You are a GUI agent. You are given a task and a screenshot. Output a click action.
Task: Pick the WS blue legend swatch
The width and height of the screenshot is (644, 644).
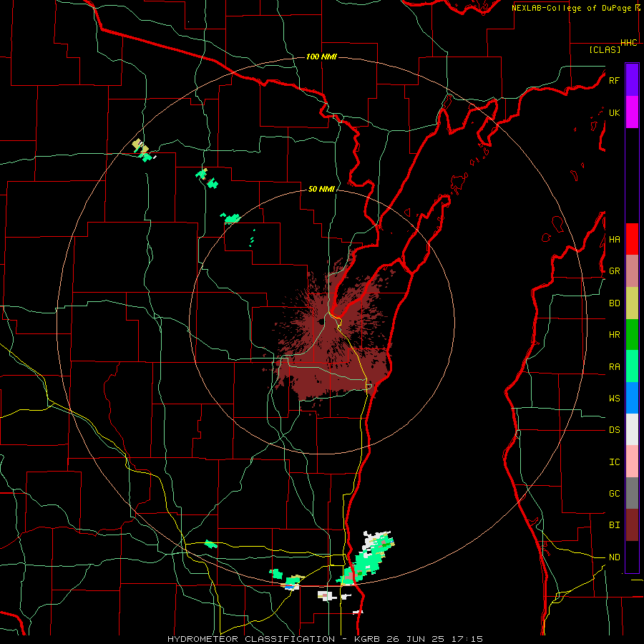tap(632, 398)
